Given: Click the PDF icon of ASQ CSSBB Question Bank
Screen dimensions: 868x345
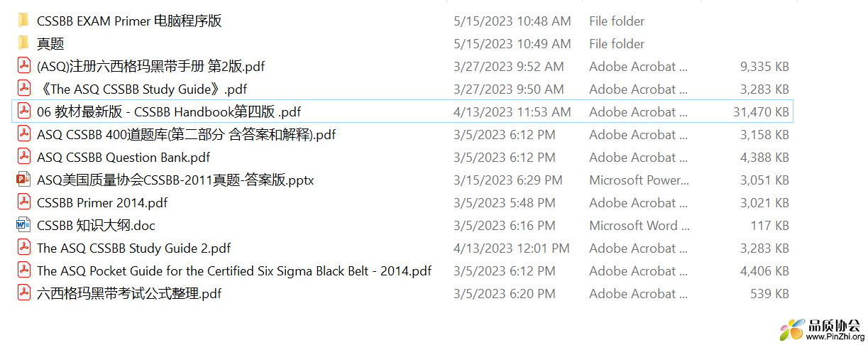Looking at the screenshot, I should (x=23, y=157).
